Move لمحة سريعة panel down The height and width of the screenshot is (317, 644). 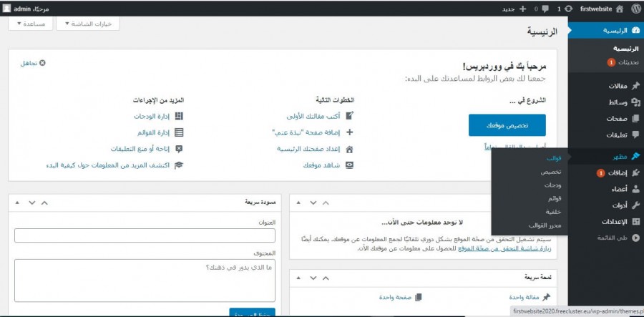click(313, 278)
